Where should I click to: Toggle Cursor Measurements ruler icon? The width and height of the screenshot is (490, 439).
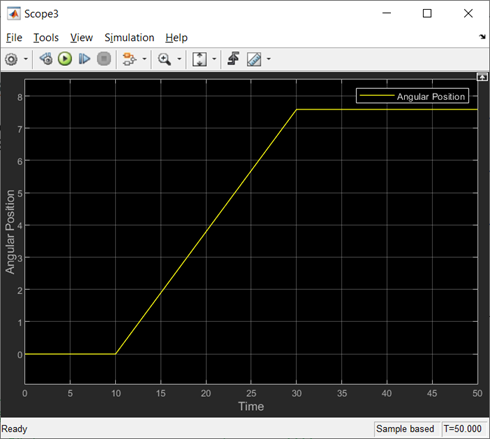pos(254,59)
